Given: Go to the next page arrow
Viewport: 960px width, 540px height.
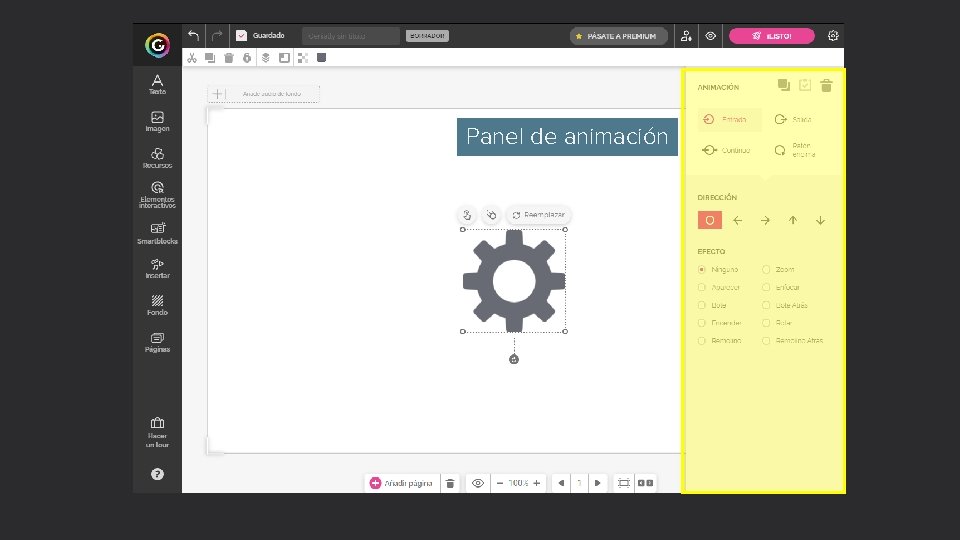Looking at the screenshot, I should coord(598,483).
